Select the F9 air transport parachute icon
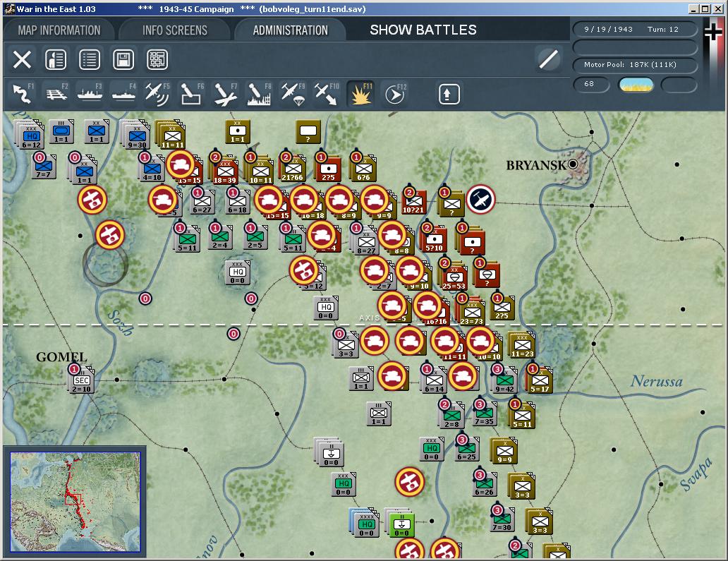The height and width of the screenshot is (561, 728). coord(293,94)
